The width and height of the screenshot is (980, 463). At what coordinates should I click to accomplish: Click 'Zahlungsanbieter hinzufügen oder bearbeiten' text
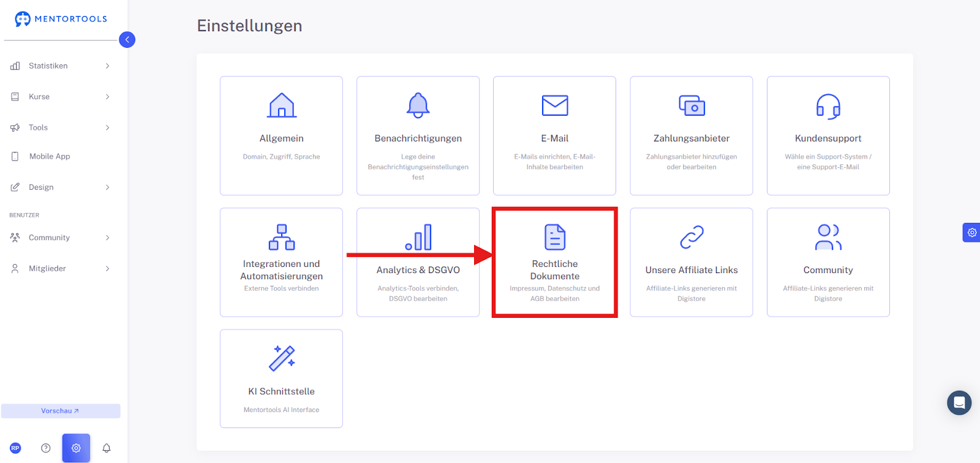point(692,162)
